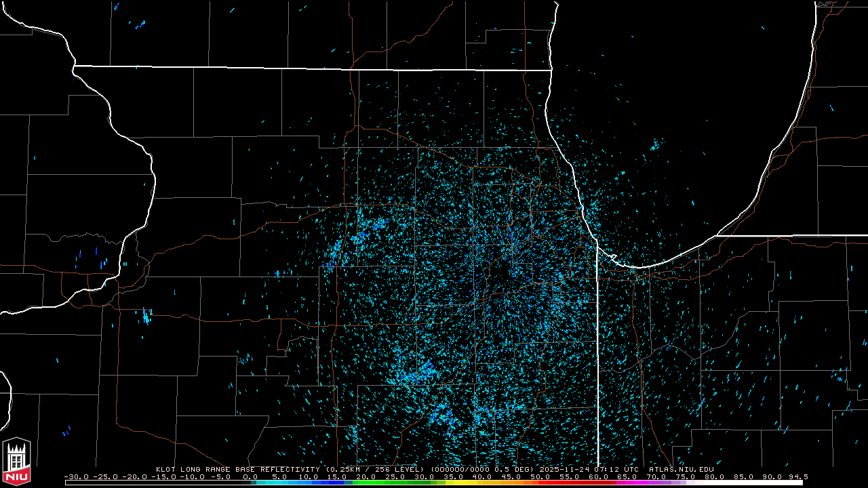Click the 'ATLAS.NIU.EDU' site label
The height and width of the screenshot is (488, 868).
point(682,469)
